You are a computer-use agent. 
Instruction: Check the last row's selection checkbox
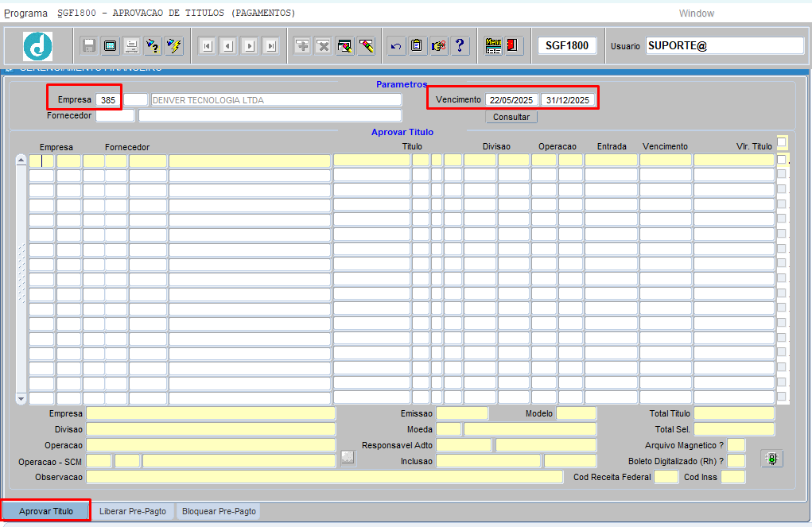point(782,397)
